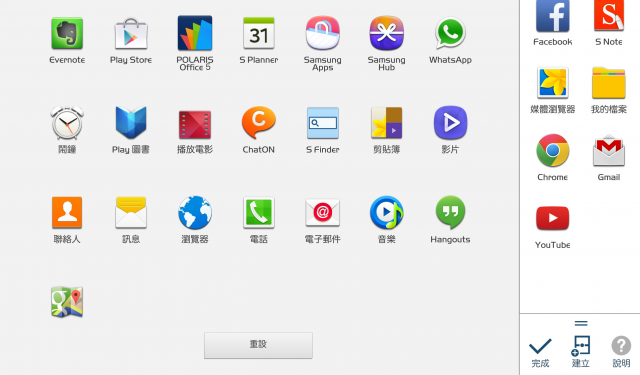Open S Planner calendar
The width and height of the screenshot is (640, 375).
point(259,33)
